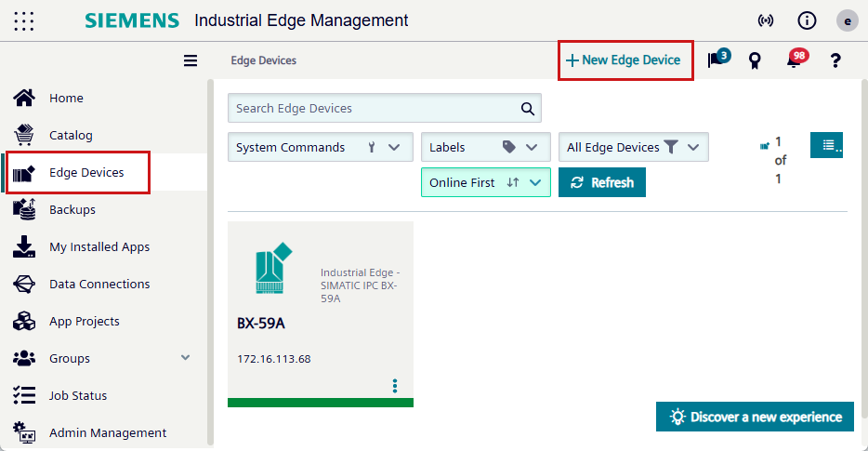
Task: Click the New Edge Device button
Action: tap(625, 60)
